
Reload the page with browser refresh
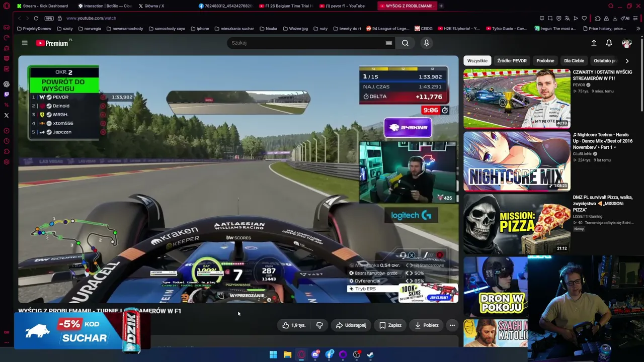click(36, 18)
